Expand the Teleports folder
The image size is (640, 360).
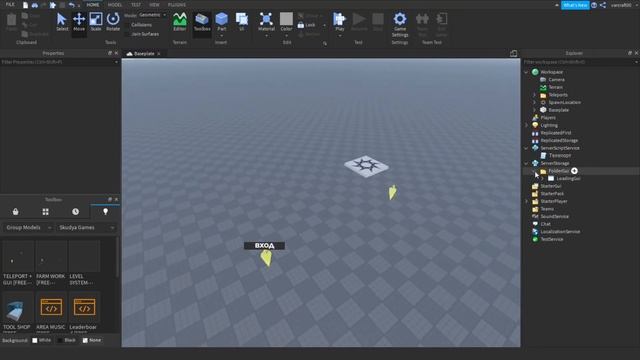point(534,95)
